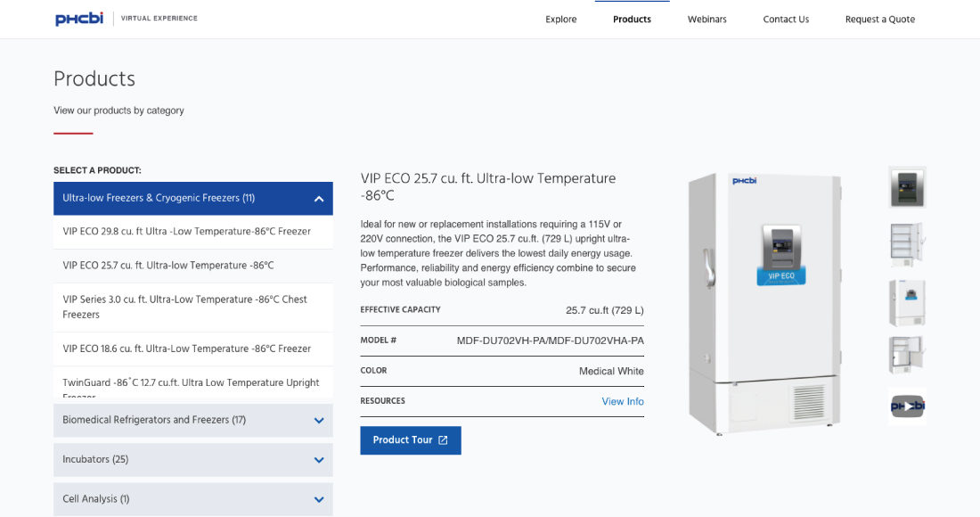Select the open door angle thumbnail

tap(907, 355)
